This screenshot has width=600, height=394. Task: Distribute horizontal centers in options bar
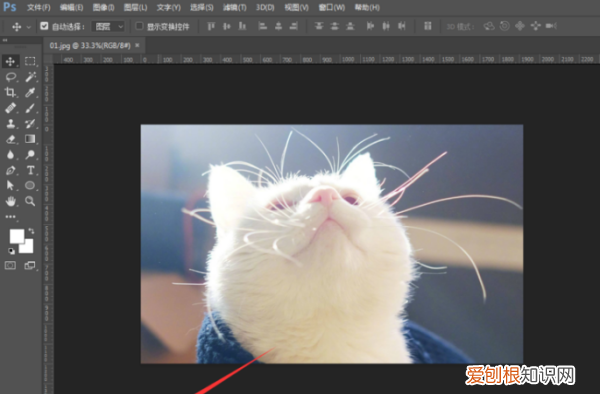pos(386,26)
